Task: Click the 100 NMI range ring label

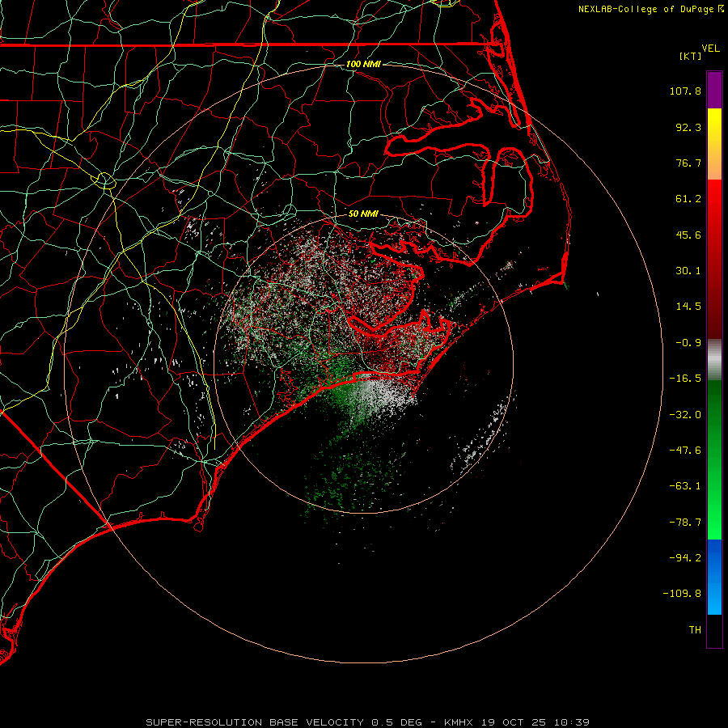Action: (363, 64)
